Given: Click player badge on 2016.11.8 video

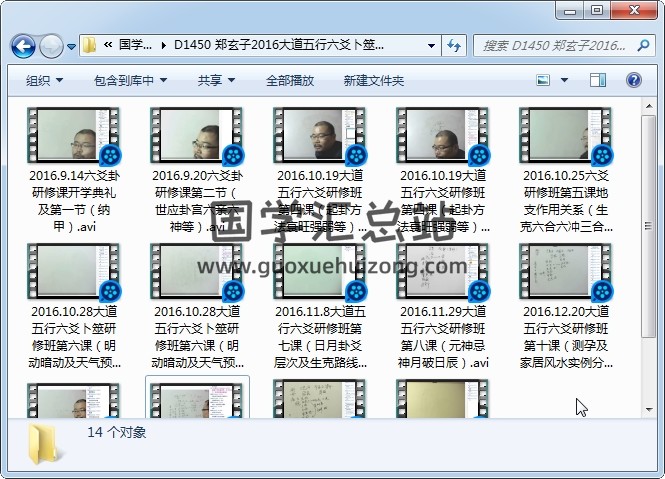Looking at the screenshot, I should pos(356,291).
